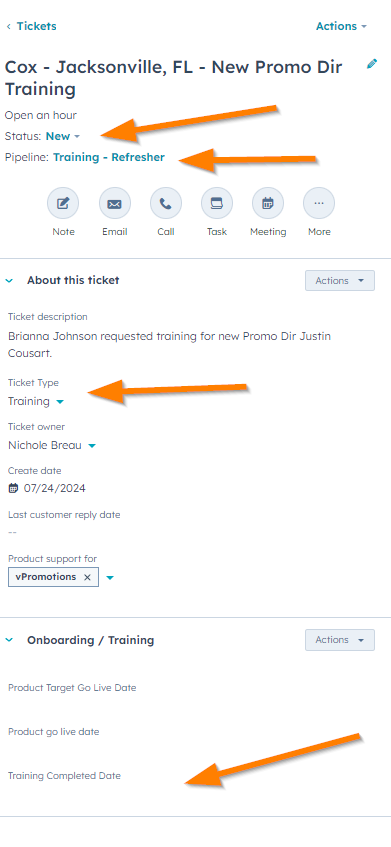Image resolution: width=391 pixels, height=847 pixels.
Task: Open the Status New dropdown
Action: (63, 136)
